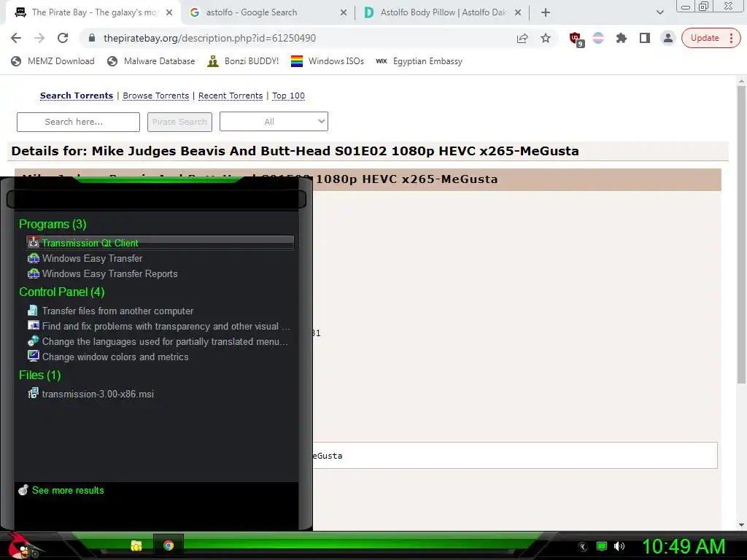Click the volume speaker tray icon
The image size is (747, 560).
tap(619, 547)
